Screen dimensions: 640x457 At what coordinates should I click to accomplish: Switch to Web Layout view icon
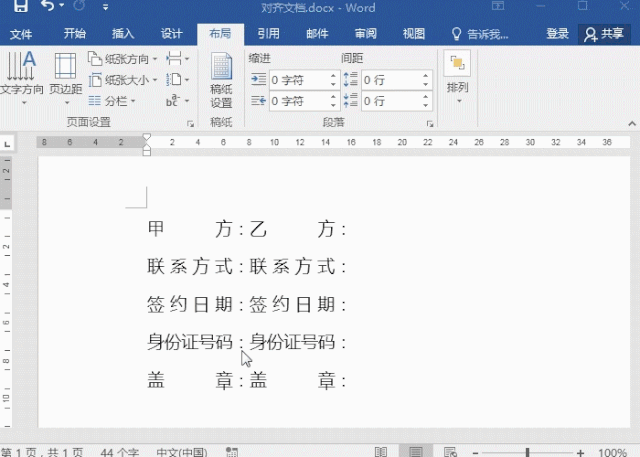pyautogui.click(x=450, y=452)
